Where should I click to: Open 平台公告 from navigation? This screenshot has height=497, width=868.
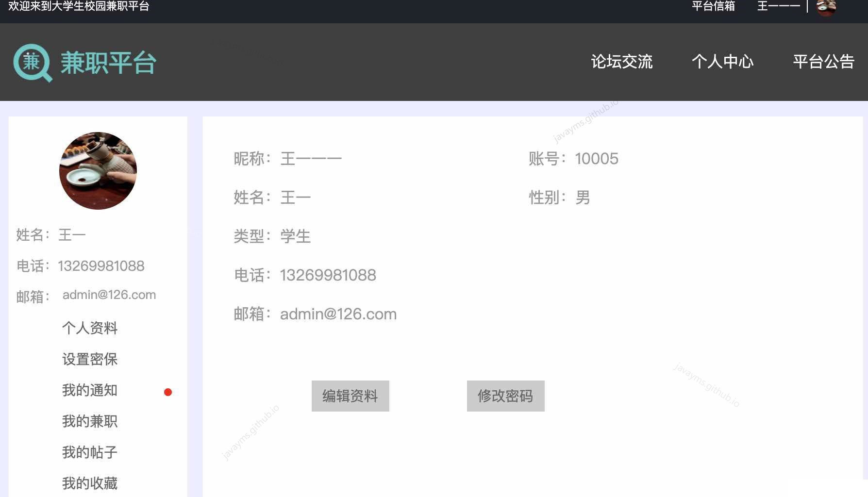click(x=824, y=62)
